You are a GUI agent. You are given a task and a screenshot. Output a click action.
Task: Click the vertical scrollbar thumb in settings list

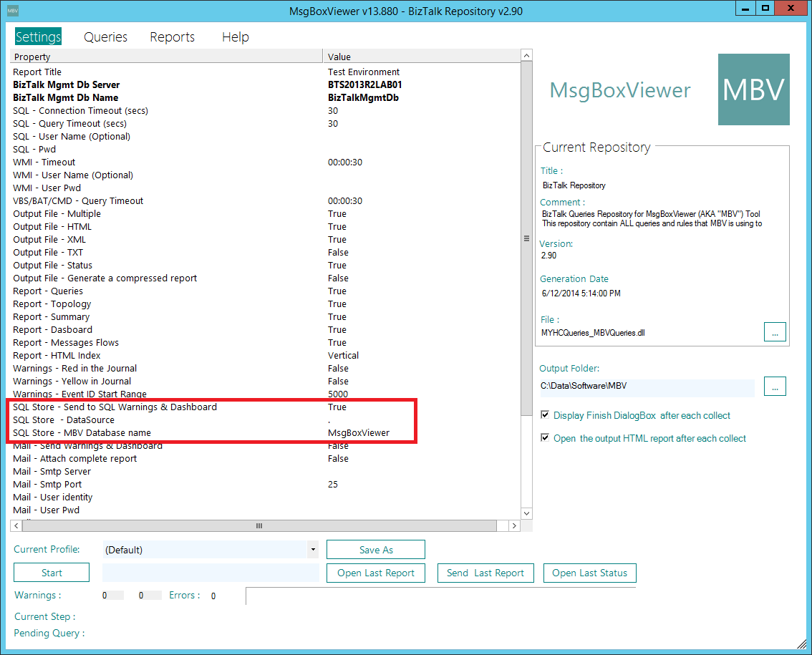(x=527, y=238)
